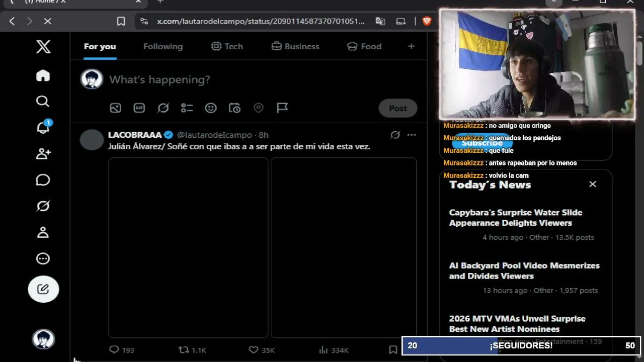Go to Home in the X sidebar
Screen dimensions: 644x362
43,75
